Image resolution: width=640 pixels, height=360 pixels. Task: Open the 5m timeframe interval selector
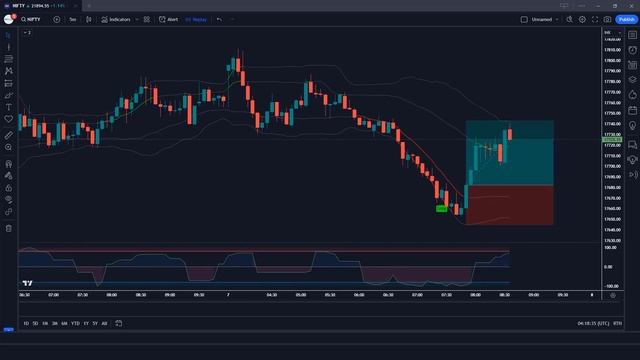point(73,19)
